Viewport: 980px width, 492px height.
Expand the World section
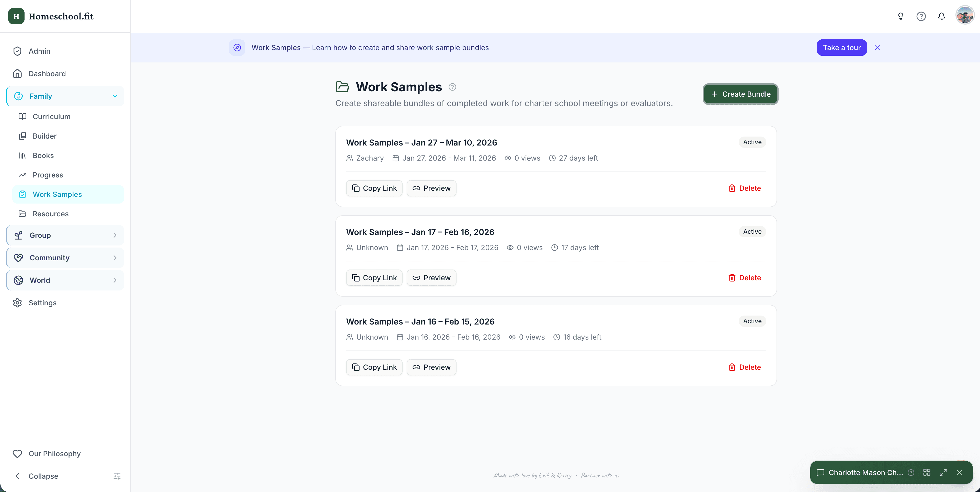coord(115,280)
